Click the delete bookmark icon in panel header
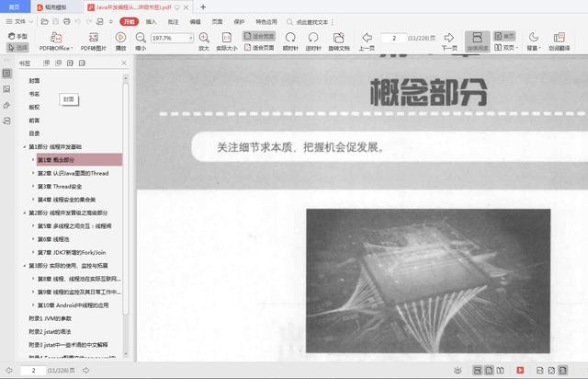This screenshot has width=588, height=379. click(82, 63)
